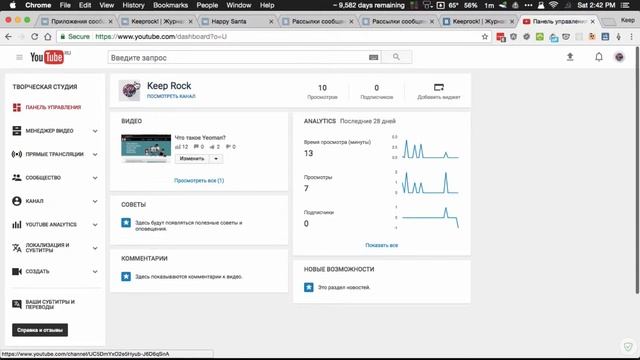640x360 pixels.
Task: Click the Панель управления sidebar item
Action: coord(53,107)
